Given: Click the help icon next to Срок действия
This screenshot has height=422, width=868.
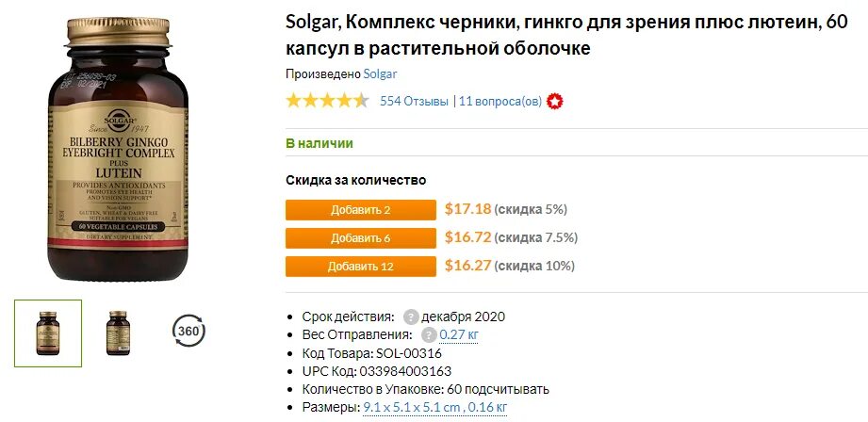Looking at the screenshot, I should (411, 316).
